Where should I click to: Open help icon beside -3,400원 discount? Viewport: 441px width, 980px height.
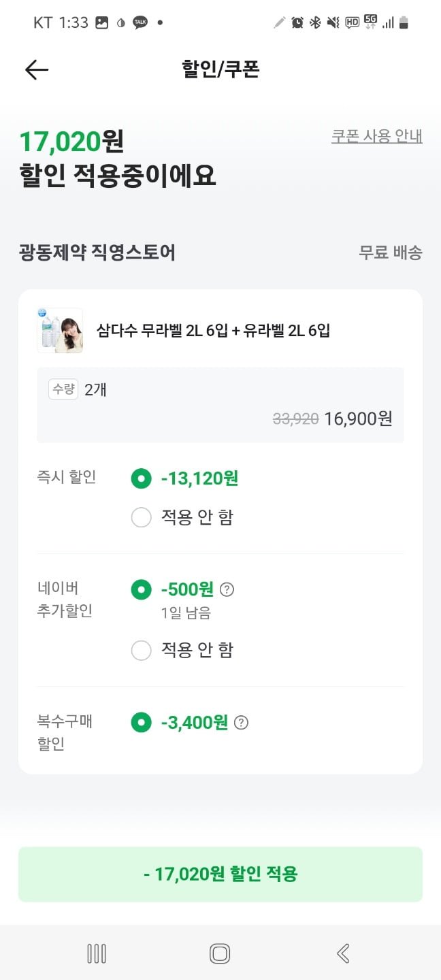[x=241, y=723]
